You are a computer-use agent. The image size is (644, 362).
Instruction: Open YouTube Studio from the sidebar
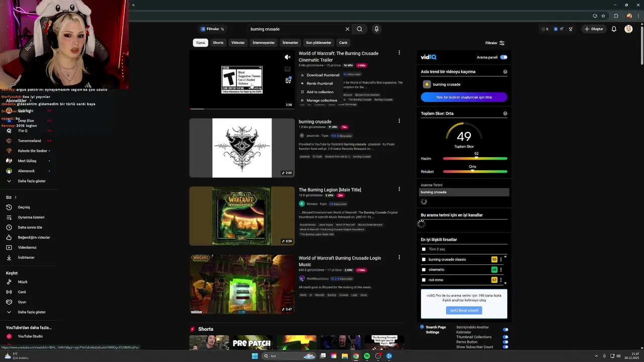click(30, 336)
